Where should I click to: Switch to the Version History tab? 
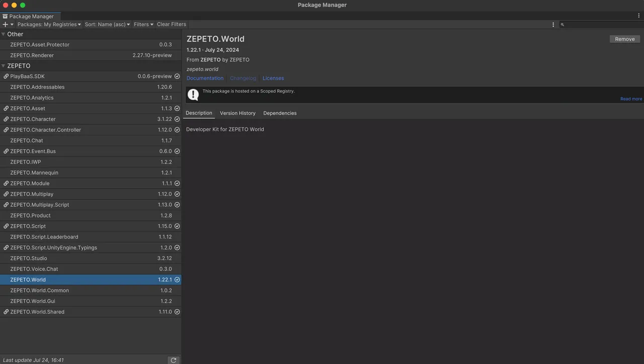pyautogui.click(x=237, y=113)
